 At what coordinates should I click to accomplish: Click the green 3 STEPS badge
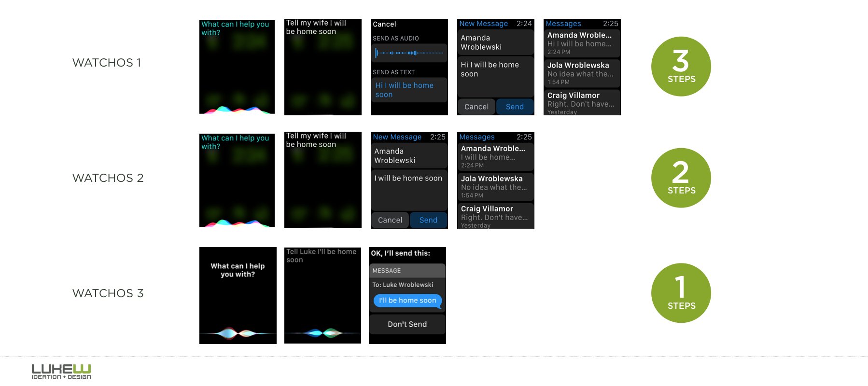coord(681,67)
